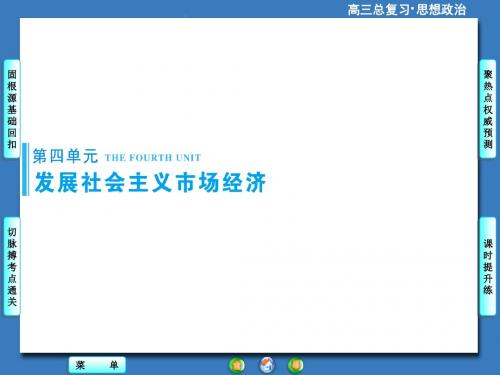Switch to the 切脉搏考点通关 side tab
This screenshot has height=375, width=500.
12,266
